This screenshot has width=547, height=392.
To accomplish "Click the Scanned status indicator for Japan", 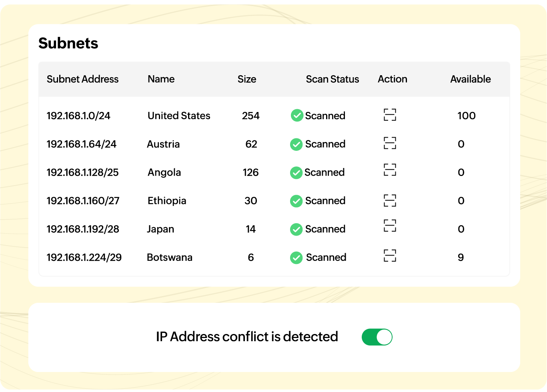I will click(x=297, y=229).
